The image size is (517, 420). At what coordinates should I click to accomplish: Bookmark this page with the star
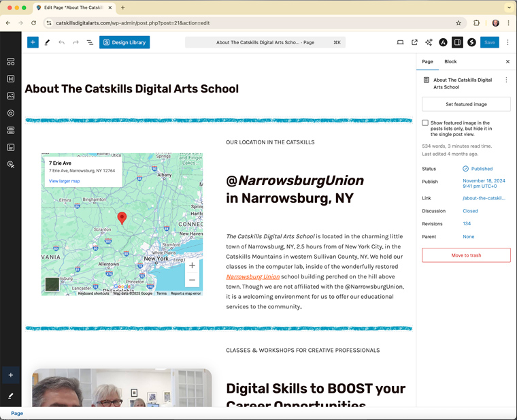458,23
